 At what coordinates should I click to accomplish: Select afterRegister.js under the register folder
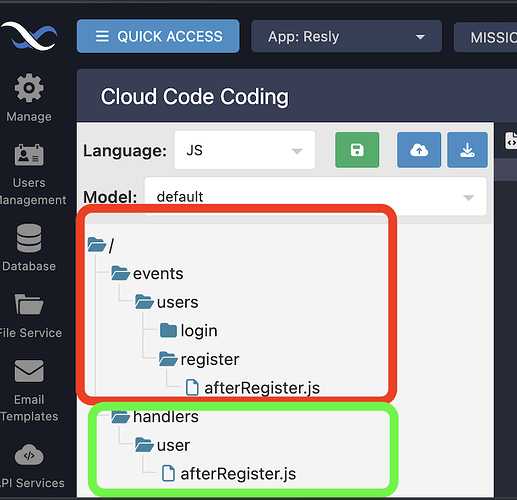[253, 388]
